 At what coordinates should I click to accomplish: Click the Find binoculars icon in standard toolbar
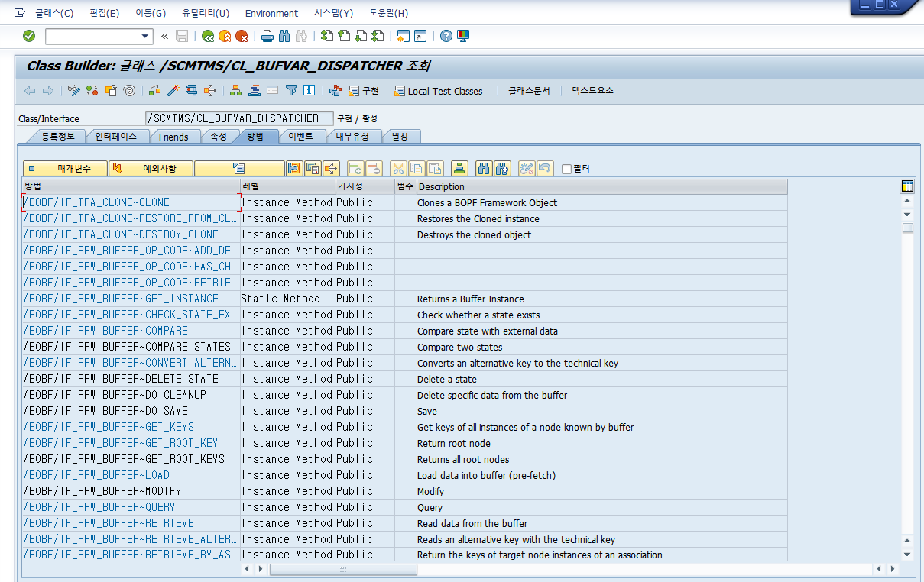point(284,36)
